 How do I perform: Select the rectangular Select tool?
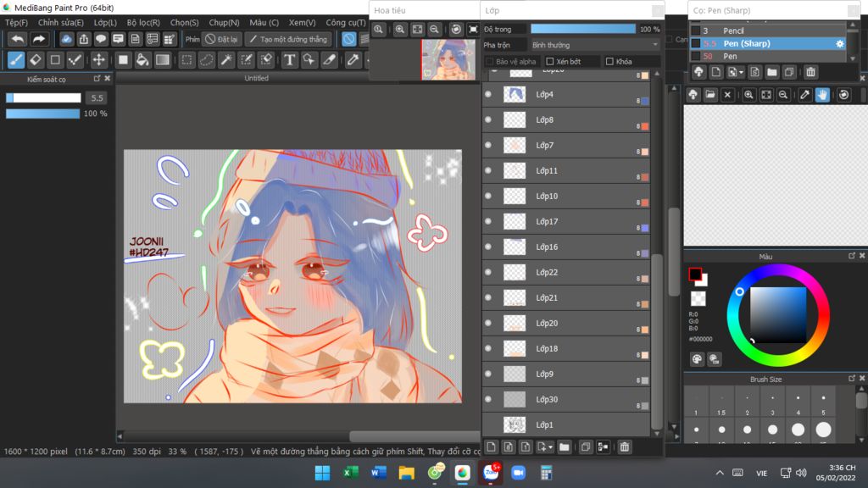tap(187, 60)
